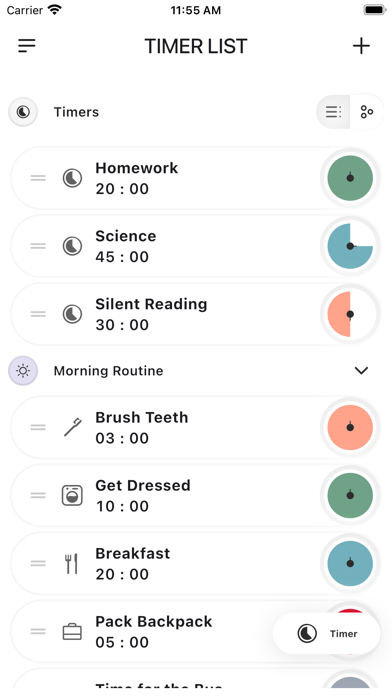Image resolution: width=392 pixels, height=696 pixels.
Task: Tap the sun icon for Morning Routine
Action: point(23,371)
